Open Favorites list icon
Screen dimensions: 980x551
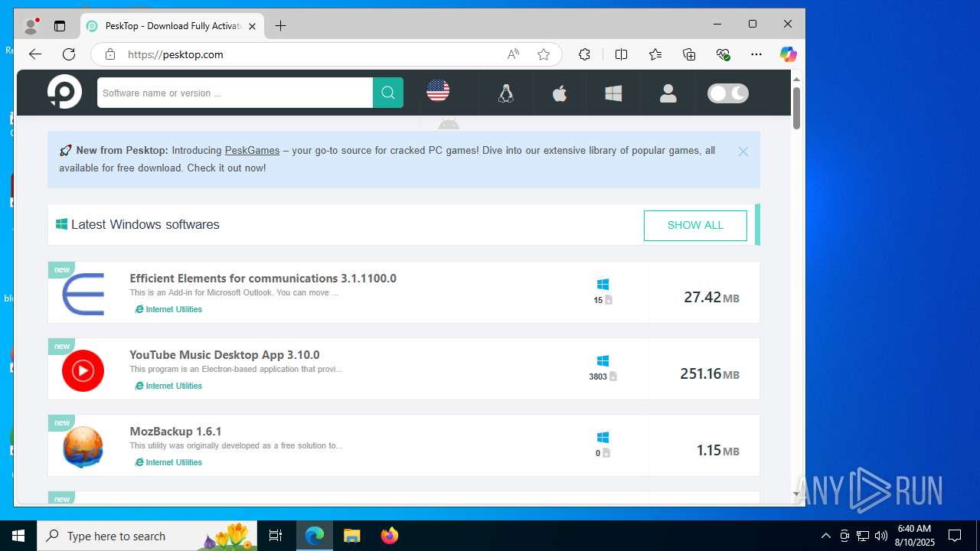point(655,54)
